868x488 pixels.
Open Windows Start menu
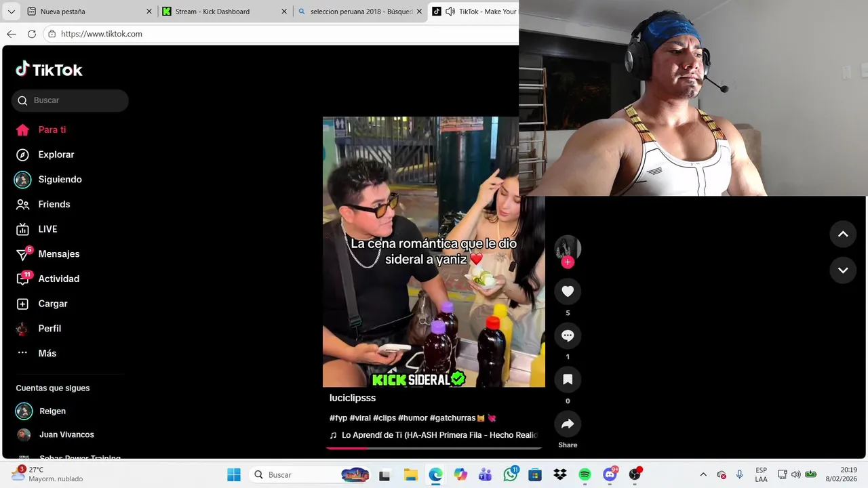234,474
